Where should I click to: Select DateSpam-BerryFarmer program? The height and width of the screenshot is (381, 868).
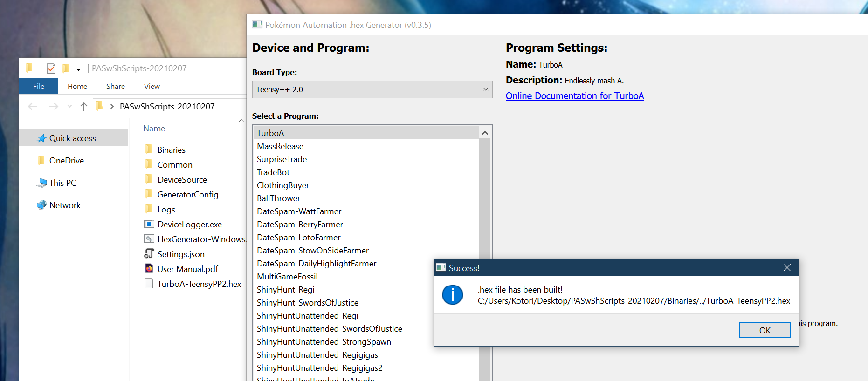[x=366, y=224]
